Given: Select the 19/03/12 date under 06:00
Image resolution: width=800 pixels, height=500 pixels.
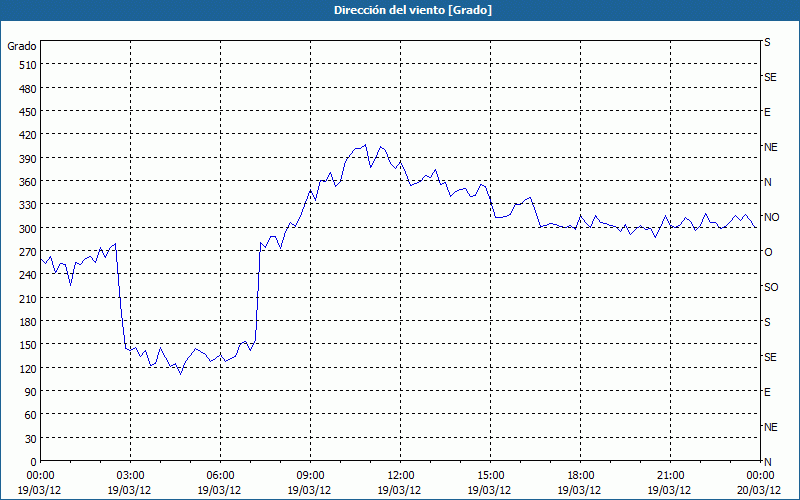Looking at the screenshot, I should (x=219, y=490).
